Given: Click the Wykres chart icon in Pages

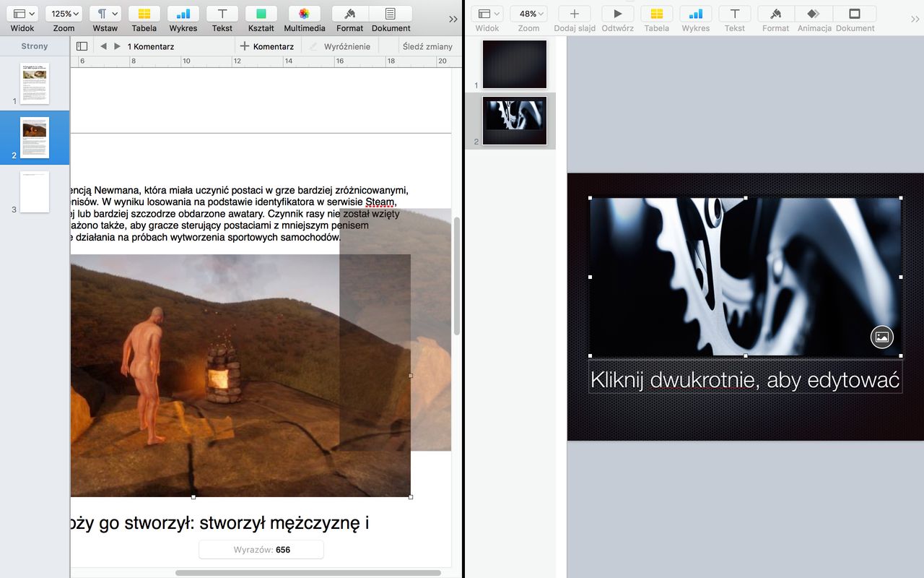Looking at the screenshot, I should pyautogui.click(x=183, y=14).
